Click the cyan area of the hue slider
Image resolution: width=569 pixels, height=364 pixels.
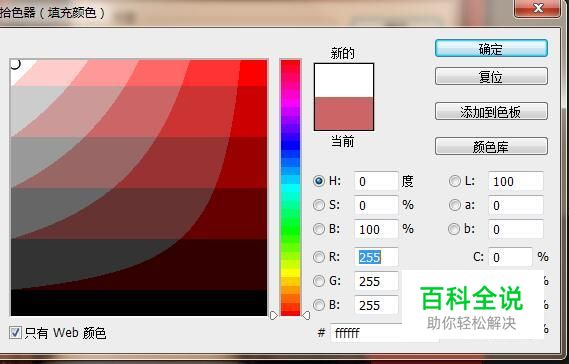click(x=290, y=189)
